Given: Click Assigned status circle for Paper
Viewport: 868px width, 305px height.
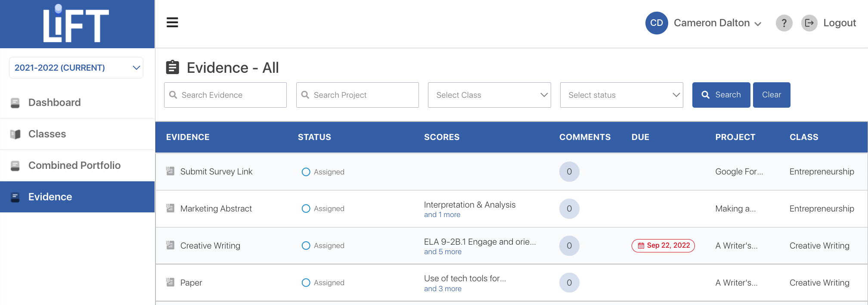Looking at the screenshot, I should click(x=306, y=283).
